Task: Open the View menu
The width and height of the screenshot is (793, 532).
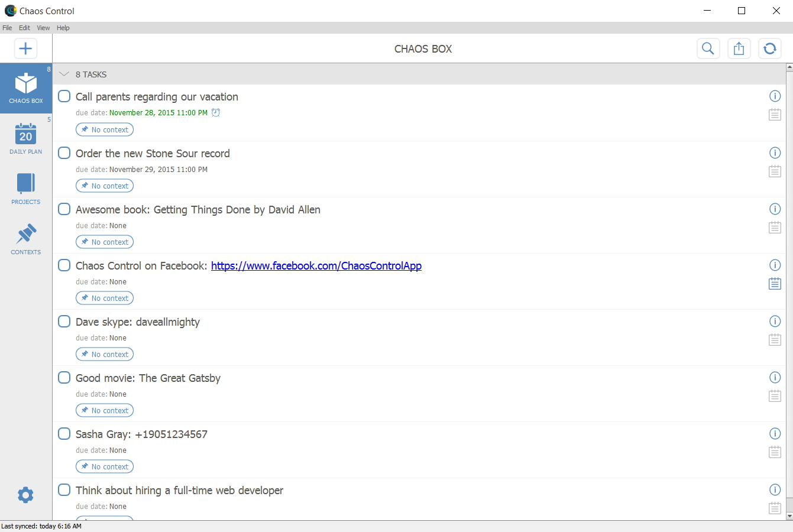Action: (43, 28)
